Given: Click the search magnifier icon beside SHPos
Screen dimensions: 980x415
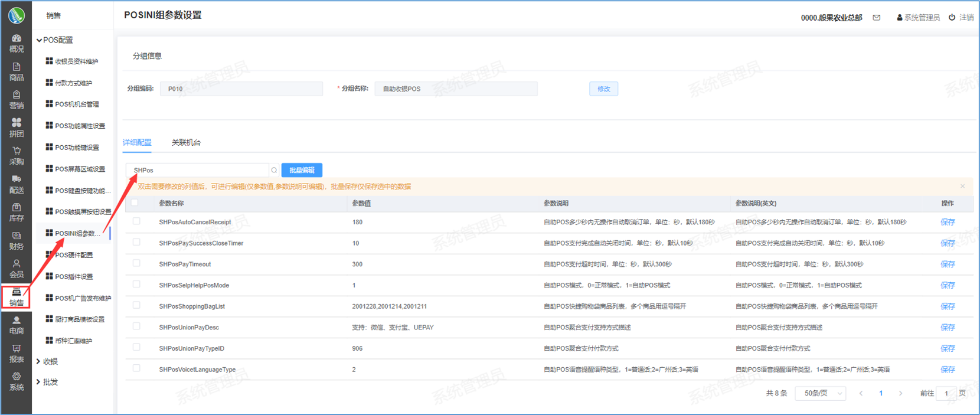Looking at the screenshot, I should pyautogui.click(x=274, y=170).
